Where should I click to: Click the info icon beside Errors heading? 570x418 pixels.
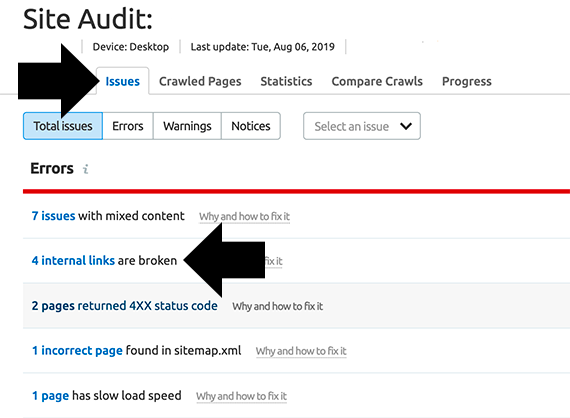tap(85, 169)
